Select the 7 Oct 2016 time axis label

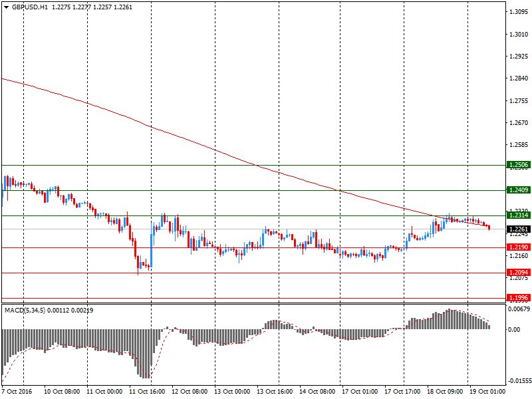pyautogui.click(x=17, y=391)
